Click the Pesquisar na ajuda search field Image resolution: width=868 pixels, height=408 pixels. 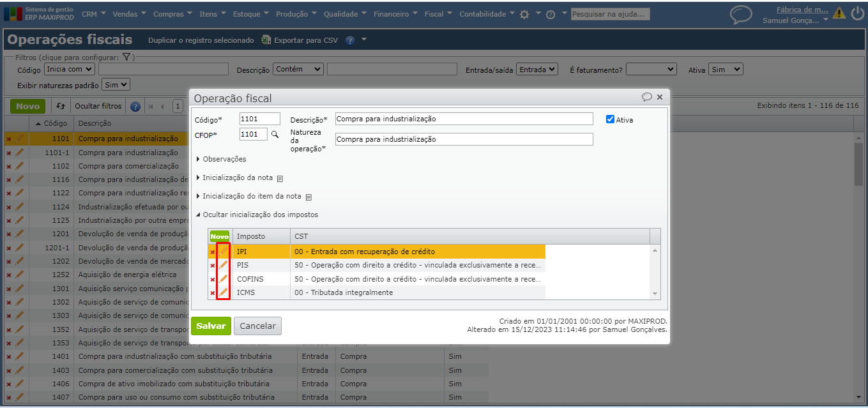coord(610,14)
